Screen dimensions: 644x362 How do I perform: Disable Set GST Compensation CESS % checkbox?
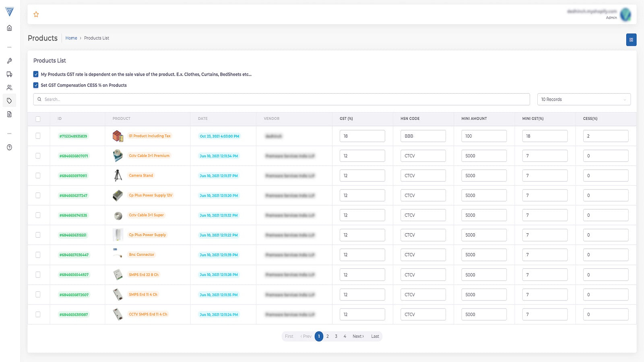pyautogui.click(x=36, y=85)
